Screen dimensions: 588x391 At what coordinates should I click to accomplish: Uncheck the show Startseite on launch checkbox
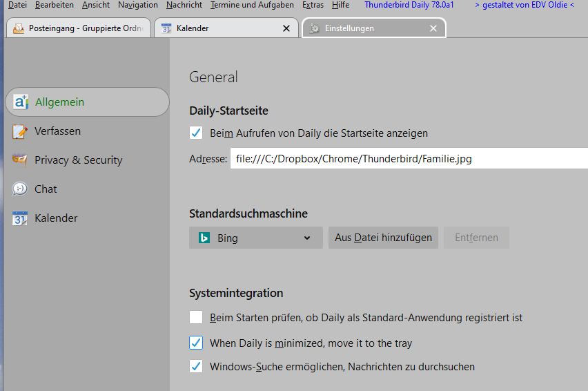point(196,133)
